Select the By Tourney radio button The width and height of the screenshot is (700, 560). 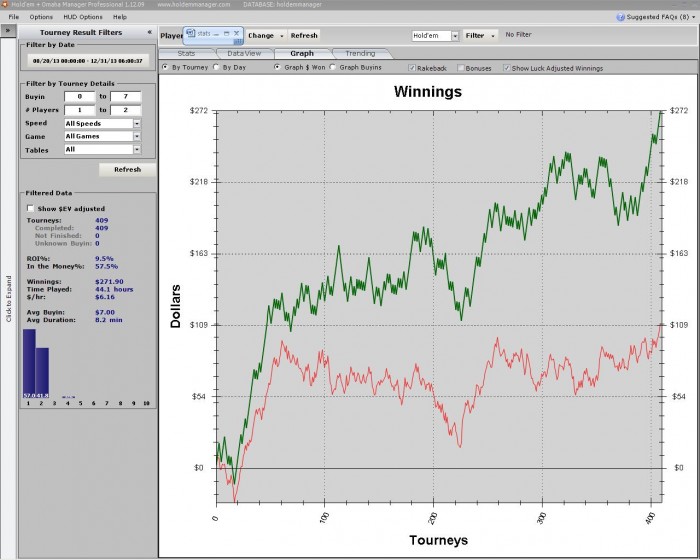(x=166, y=67)
